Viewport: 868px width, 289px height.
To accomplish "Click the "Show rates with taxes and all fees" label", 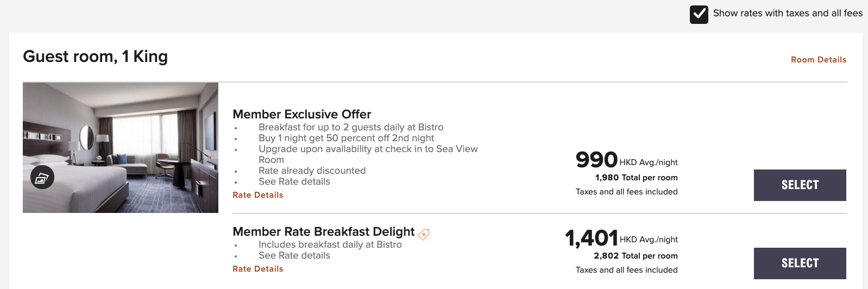I will point(788,13).
